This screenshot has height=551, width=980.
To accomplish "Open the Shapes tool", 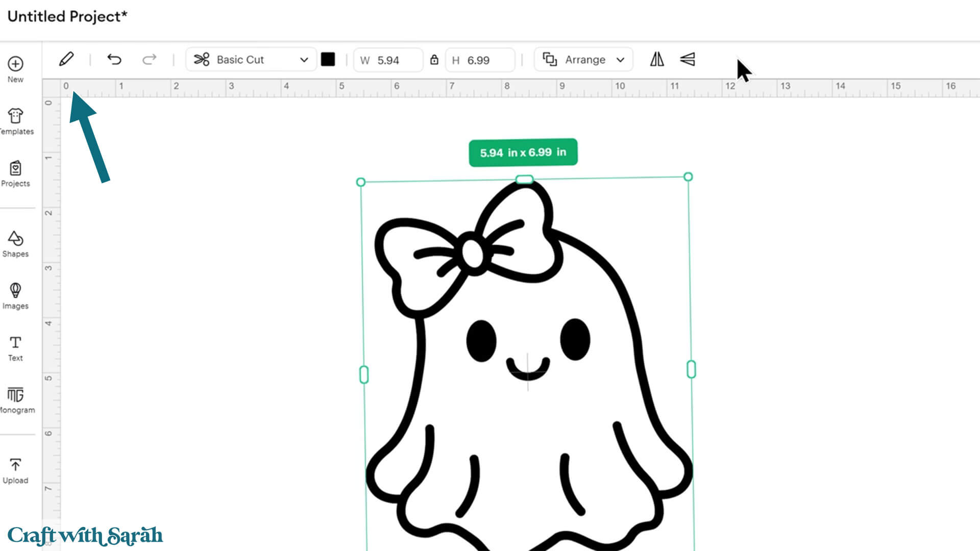I will tap(15, 239).
